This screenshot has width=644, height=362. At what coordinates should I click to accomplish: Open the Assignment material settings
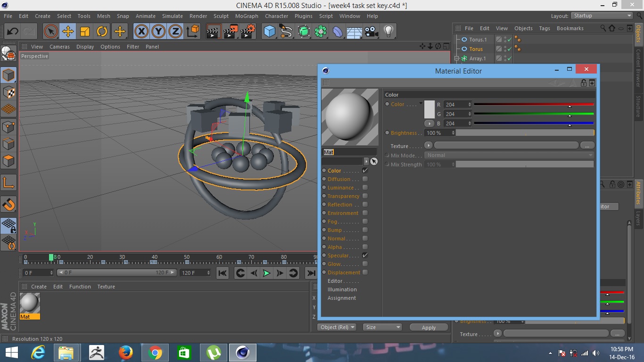coord(342,298)
